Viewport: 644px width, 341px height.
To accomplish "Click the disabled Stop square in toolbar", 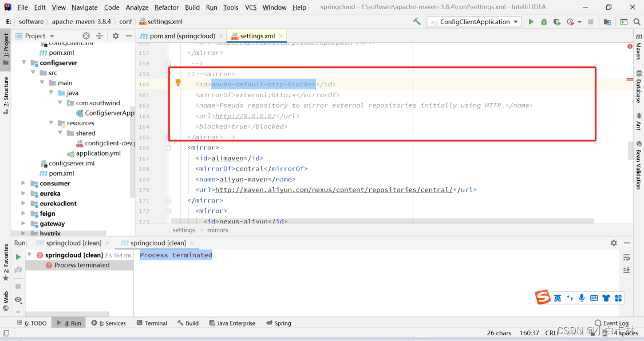I will click(591, 22).
